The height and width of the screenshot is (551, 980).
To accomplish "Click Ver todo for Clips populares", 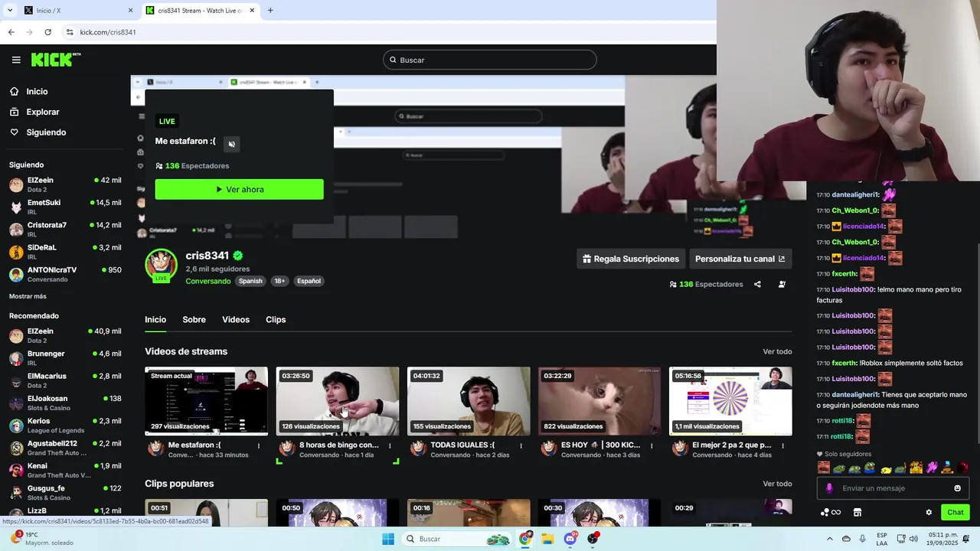I will [777, 484].
